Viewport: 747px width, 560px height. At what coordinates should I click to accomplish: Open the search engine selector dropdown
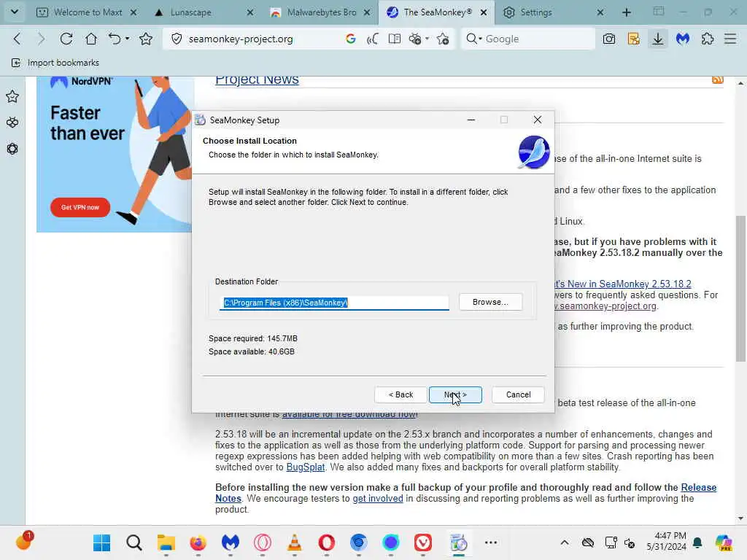474,39
